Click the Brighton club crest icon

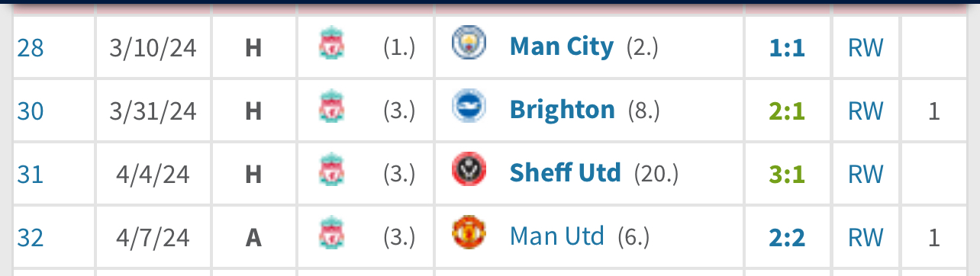pos(465,107)
